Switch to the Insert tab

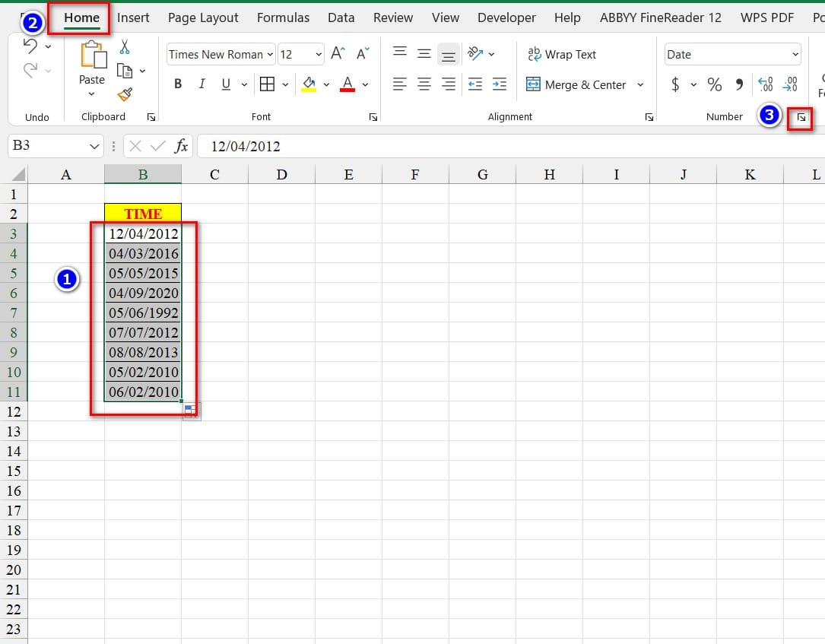pyautogui.click(x=133, y=17)
